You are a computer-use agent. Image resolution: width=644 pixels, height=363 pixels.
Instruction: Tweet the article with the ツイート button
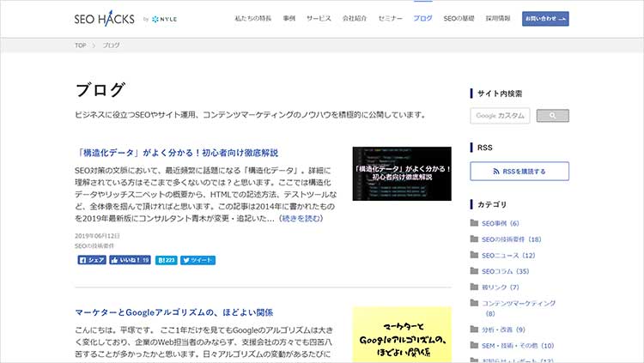click(198, 260)
